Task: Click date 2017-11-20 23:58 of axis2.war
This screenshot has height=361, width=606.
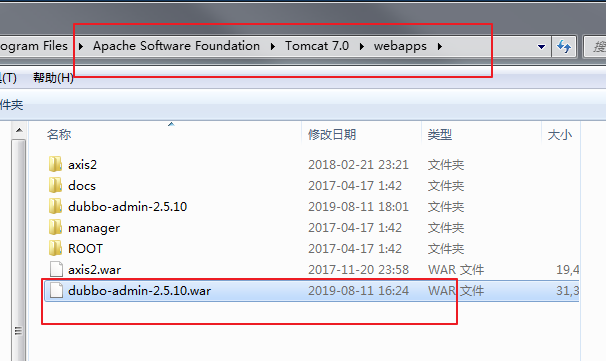Action: coord(358,270)
